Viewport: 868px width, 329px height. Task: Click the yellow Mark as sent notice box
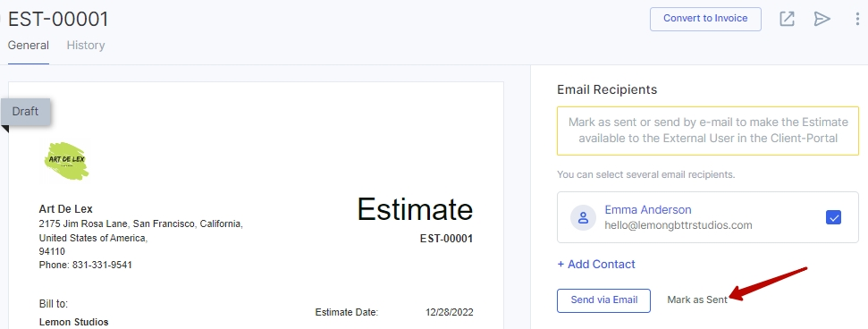(708, 131)
